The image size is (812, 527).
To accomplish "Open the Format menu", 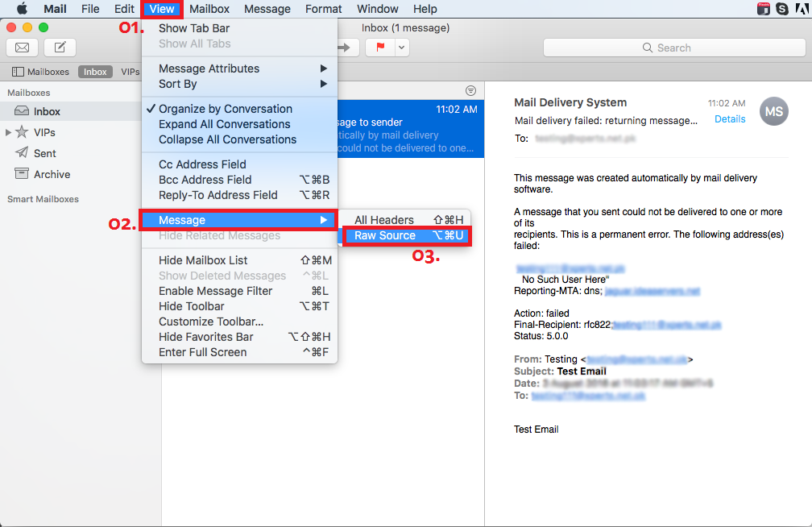I will point(324,9).
